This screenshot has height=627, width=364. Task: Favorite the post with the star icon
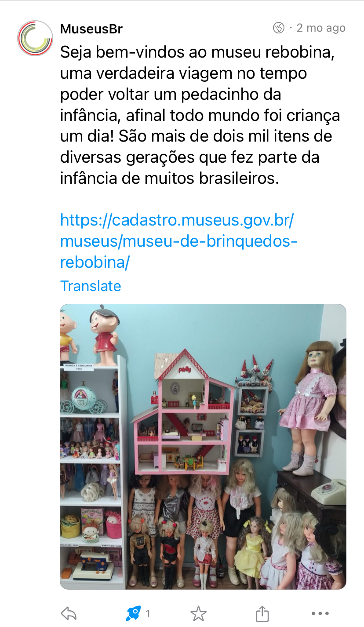(x=198, y=613)
